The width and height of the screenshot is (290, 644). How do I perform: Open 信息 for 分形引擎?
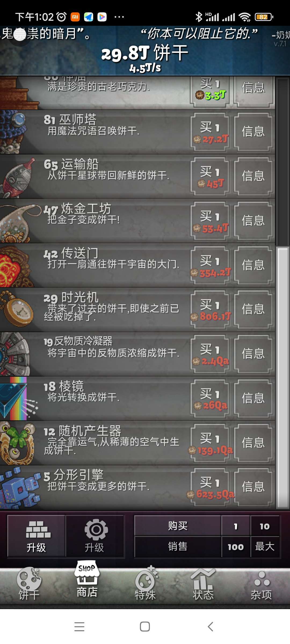[x=253, y=487]
